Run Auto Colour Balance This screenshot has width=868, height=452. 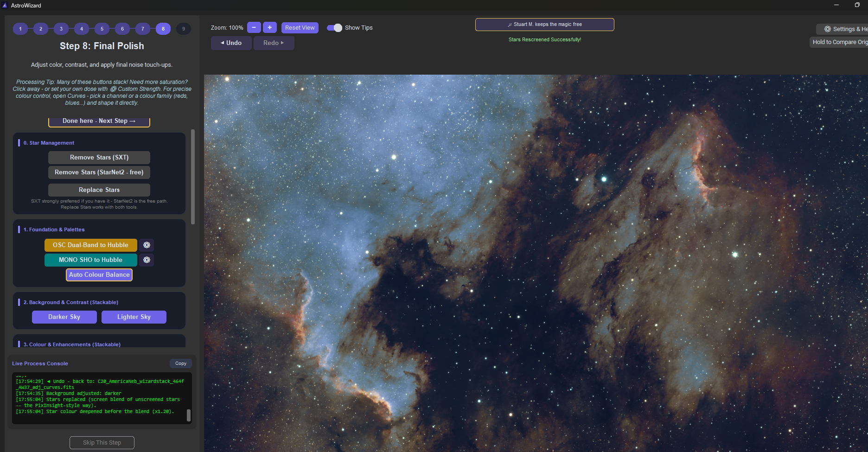click(x=99, y=274)
